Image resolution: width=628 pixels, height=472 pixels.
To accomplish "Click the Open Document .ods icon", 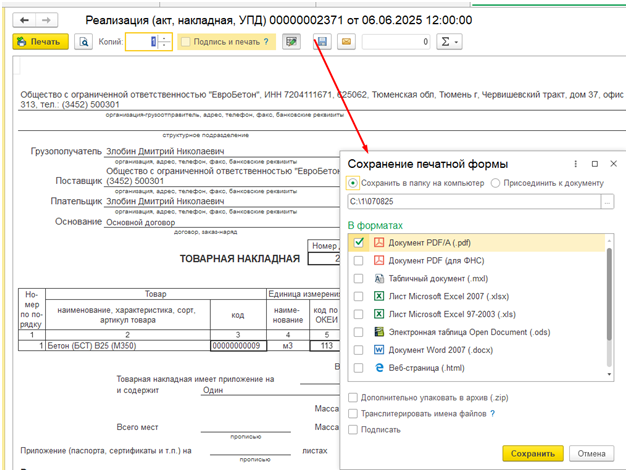I will pyautogui.click(x=378, y=332).
